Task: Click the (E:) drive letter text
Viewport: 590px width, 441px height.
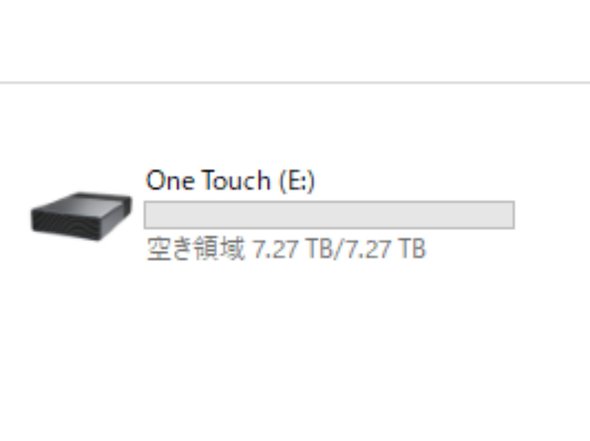Action: pos(297,181)
